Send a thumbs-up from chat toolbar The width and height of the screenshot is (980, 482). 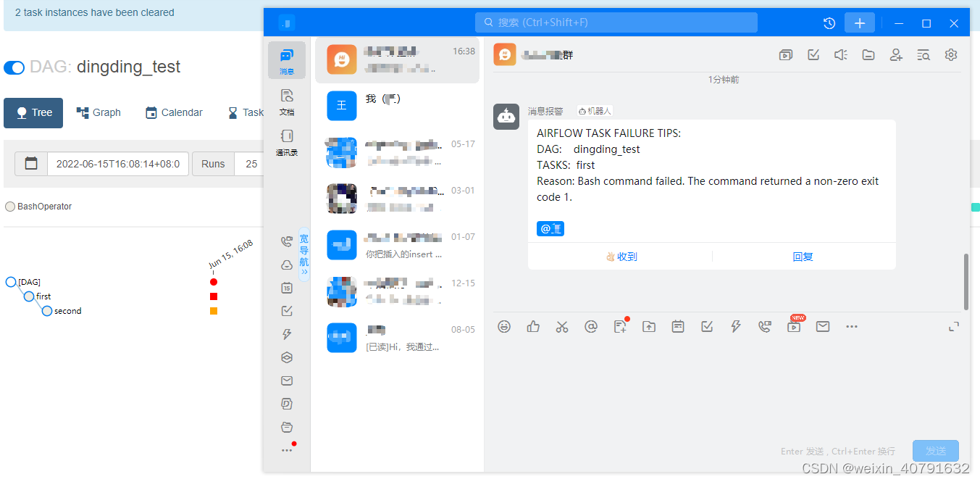click(x=533, y=327)
